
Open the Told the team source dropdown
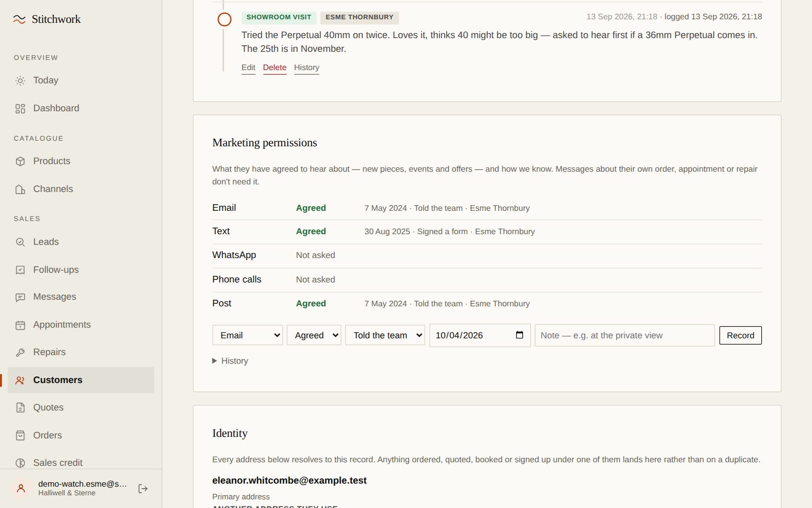(x=385, y=335)
